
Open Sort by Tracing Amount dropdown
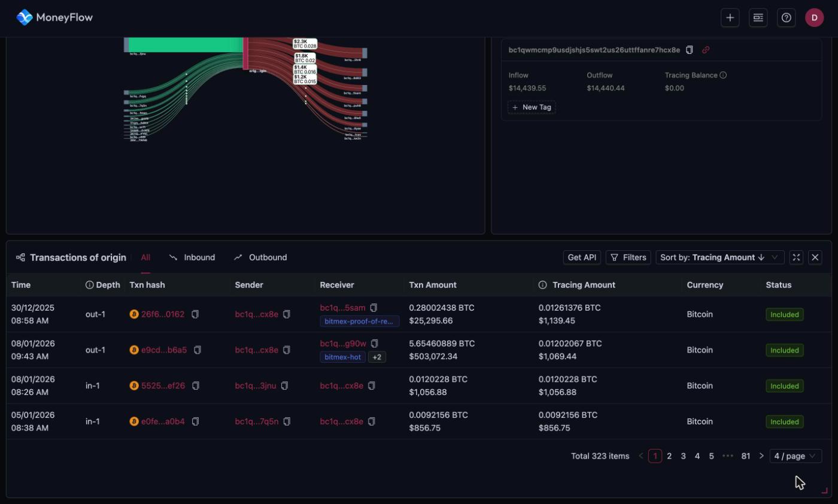(x=720, y=257)
